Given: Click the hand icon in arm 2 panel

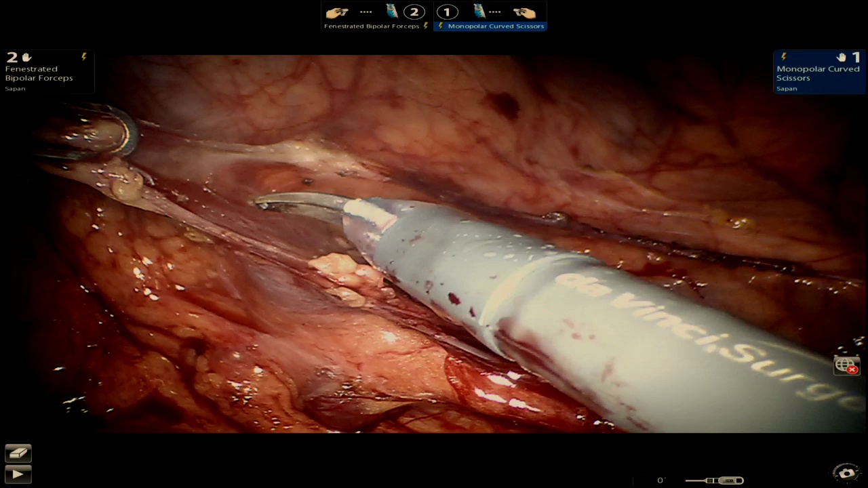Looking at the screenshot, I should 26,58.
